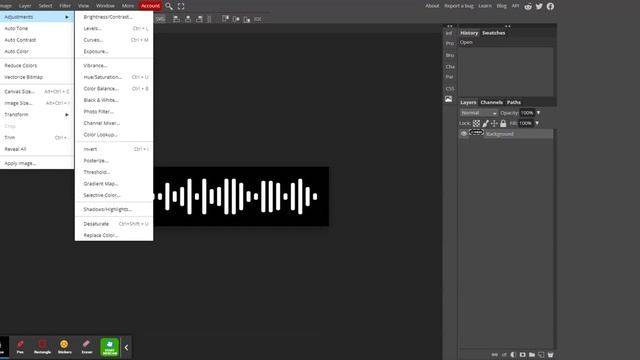
Task: Open the Cha character side panel
Action: [449, 67]
